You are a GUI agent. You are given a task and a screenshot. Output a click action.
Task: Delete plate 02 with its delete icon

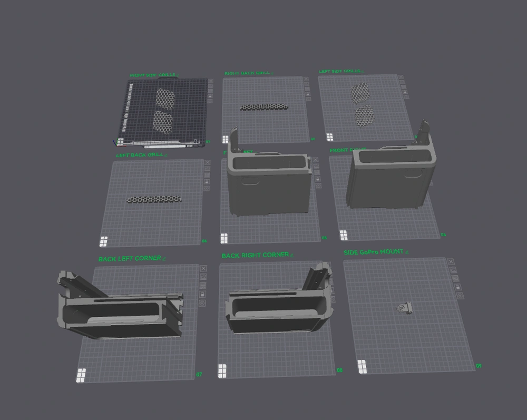pos(307,79)
